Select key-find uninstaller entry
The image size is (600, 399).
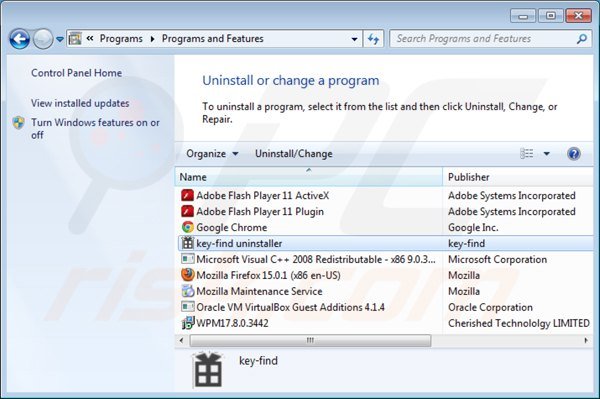click(x=239, y=243)
